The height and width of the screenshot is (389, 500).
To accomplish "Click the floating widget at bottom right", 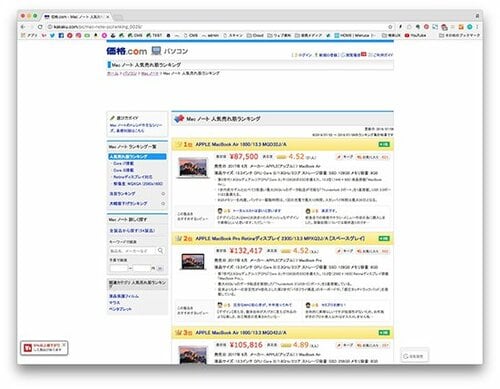I will click(x=414, y=356).
